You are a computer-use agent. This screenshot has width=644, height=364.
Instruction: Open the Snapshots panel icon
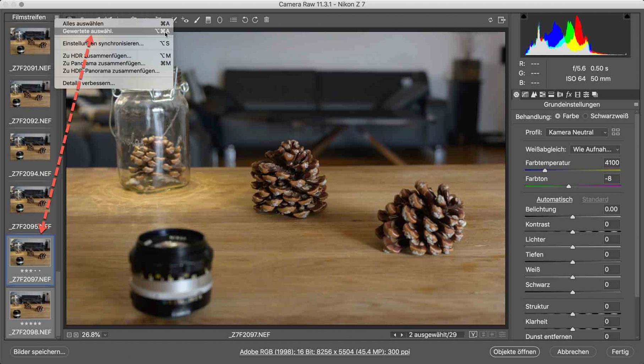click(x=595, y=95)
